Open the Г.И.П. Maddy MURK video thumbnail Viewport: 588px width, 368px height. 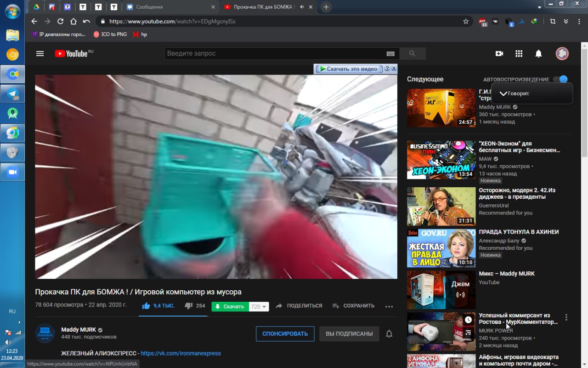[441, 108]
